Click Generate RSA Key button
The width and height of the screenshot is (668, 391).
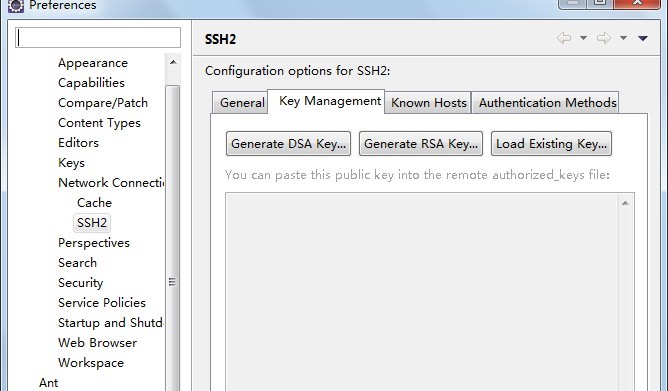[421, 144]
